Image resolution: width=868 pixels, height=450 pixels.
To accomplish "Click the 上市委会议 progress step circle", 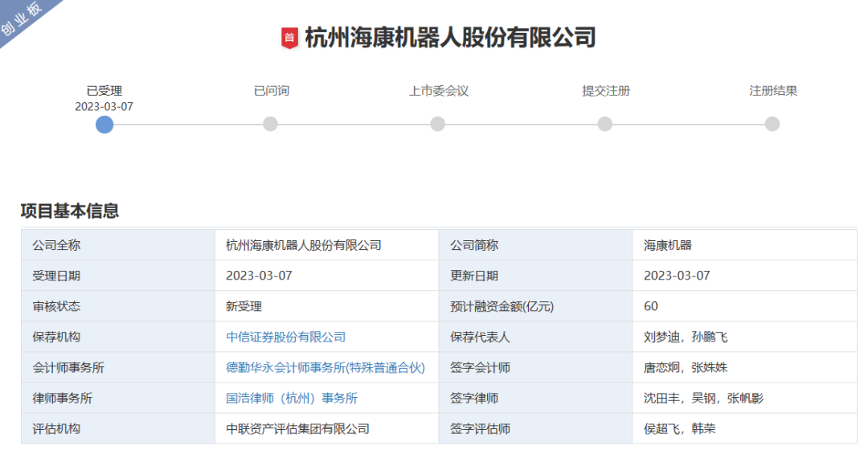I will 437,124.
